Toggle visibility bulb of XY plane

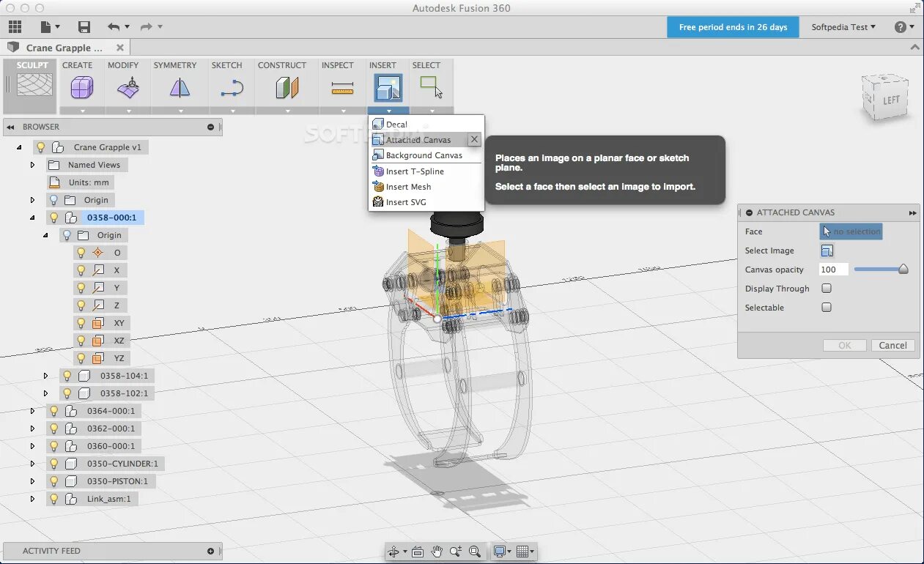81,323
